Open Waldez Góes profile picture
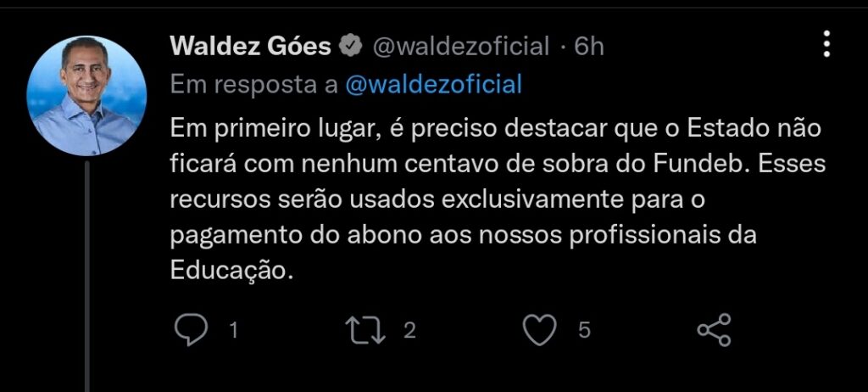This screenshot has height=392, width=868. coord(86,95)
